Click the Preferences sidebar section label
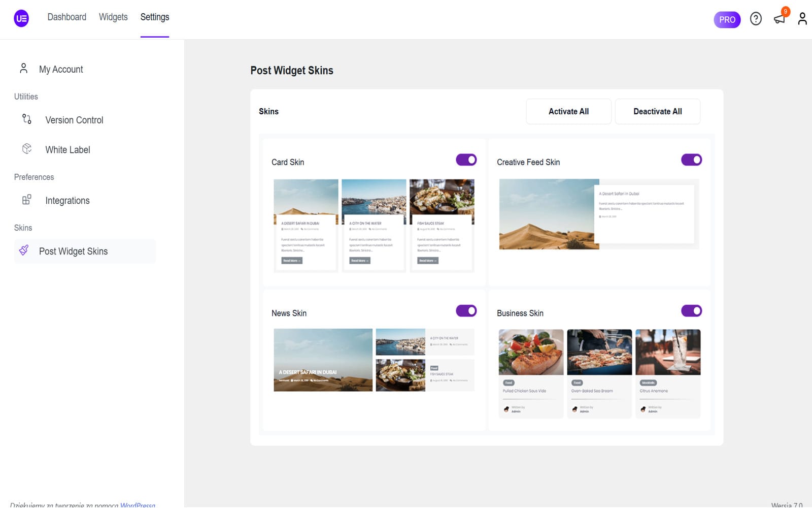 click(34, 177)
